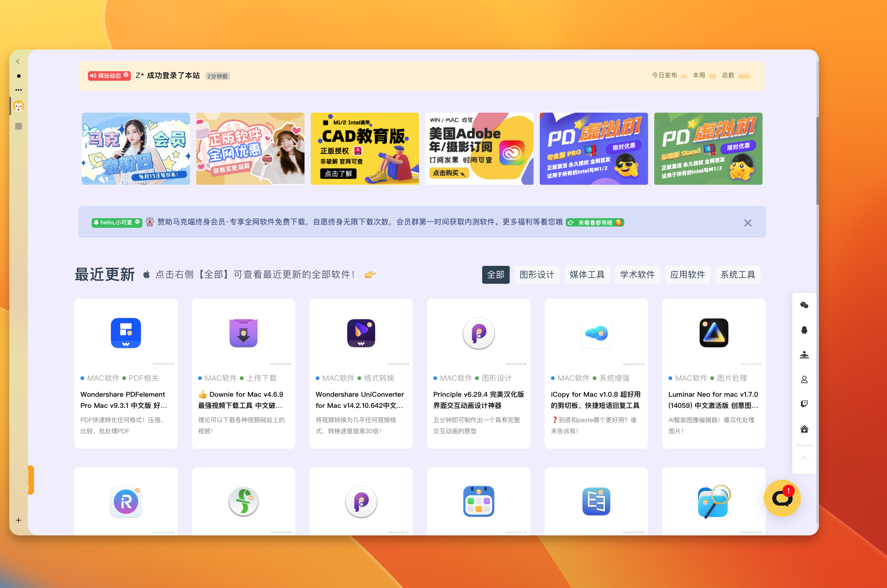This screenshot has height=588, width=887.
Task: Click the back arrow in left sidebar
Action: tap(18, 62)
